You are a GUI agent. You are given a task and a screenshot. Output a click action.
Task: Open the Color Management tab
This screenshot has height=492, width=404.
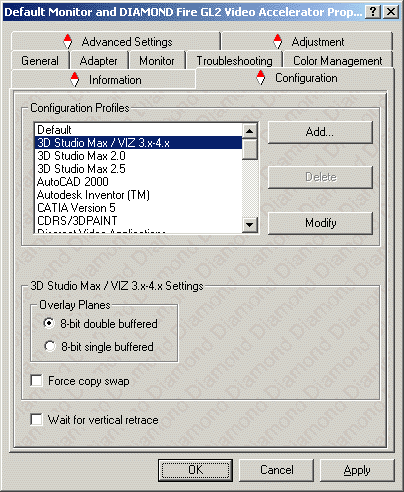337,61
